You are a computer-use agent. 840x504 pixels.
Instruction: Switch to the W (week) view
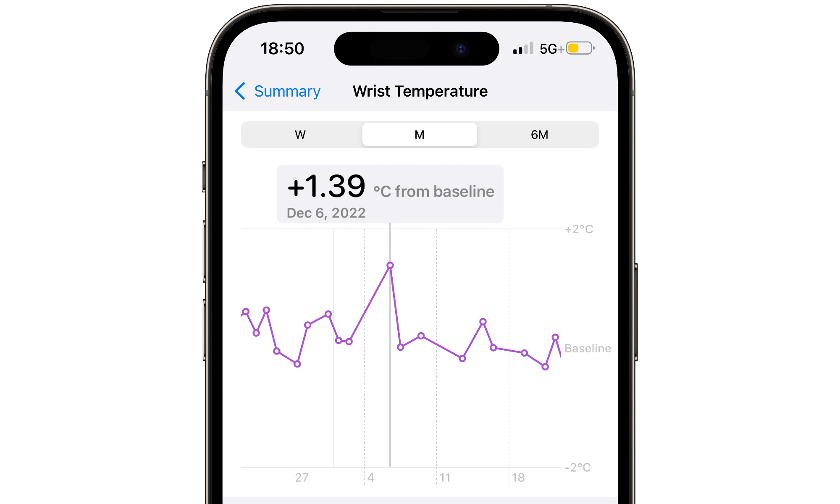300,134
